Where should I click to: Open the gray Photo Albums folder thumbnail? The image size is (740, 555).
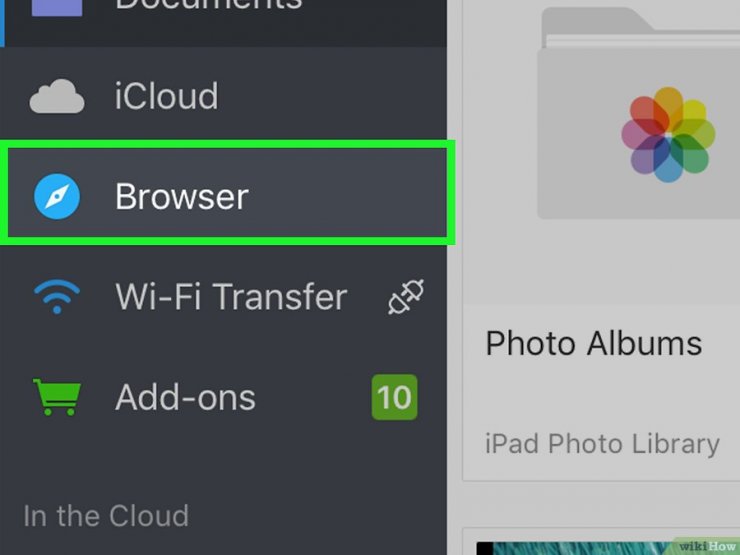click(x=639, y=113)
